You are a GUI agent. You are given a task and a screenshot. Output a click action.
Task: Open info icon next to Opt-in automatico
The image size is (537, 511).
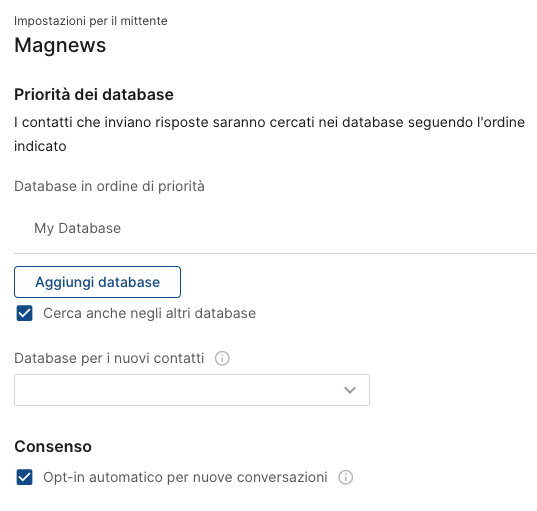pyautogui.click(x=346, y=477)
